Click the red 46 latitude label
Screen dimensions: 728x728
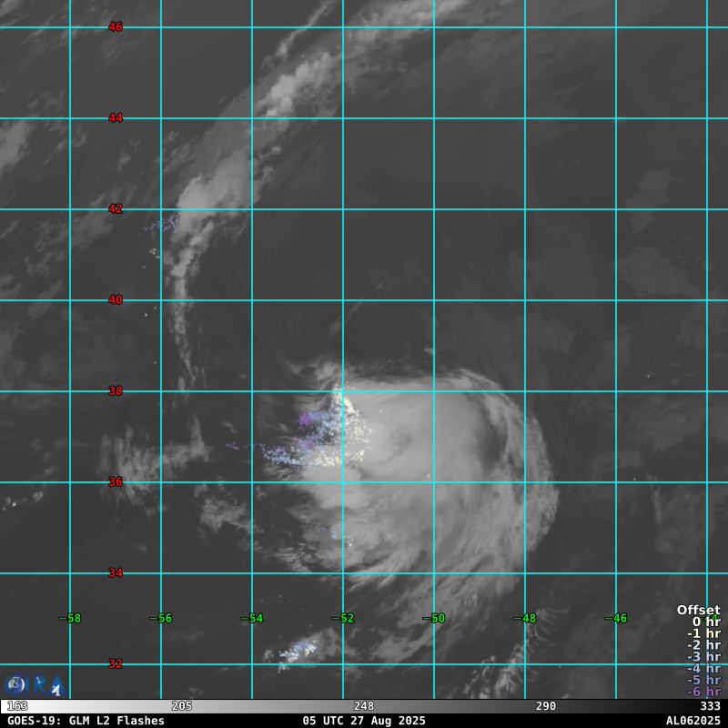tap(116, 27)
